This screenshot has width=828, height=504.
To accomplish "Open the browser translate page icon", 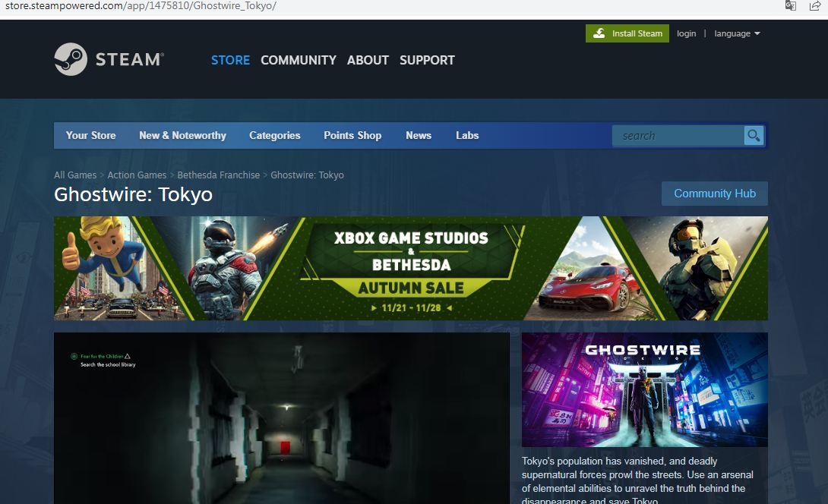I will point(791,6).
